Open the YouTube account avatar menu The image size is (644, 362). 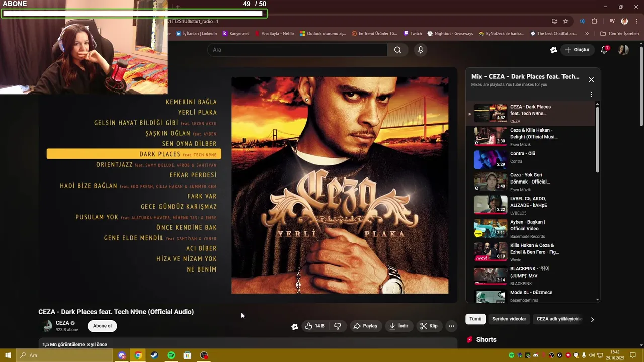623,50
